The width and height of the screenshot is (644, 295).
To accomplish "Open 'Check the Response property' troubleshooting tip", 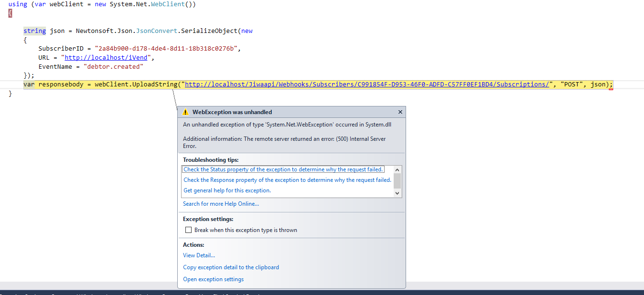I will pyautogui.click(x=287, y=180).
